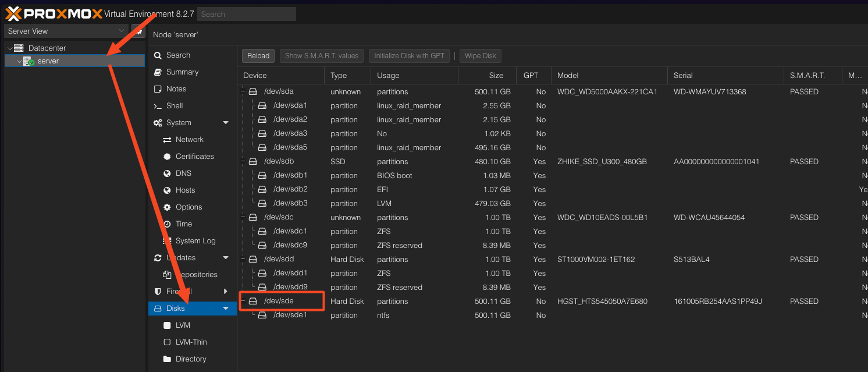Click the Reload button
868x372 pixels.
pos(258,56)
